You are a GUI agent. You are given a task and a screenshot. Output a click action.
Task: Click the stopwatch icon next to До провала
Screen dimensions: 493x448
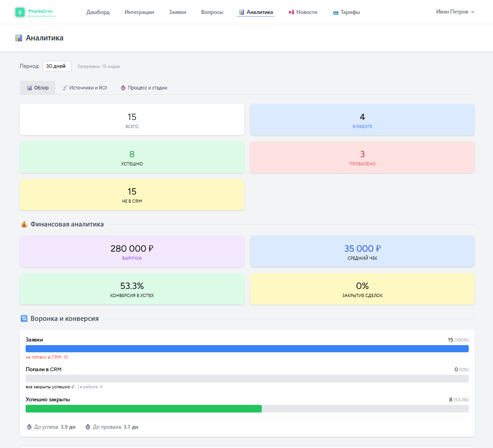(88, 427)
